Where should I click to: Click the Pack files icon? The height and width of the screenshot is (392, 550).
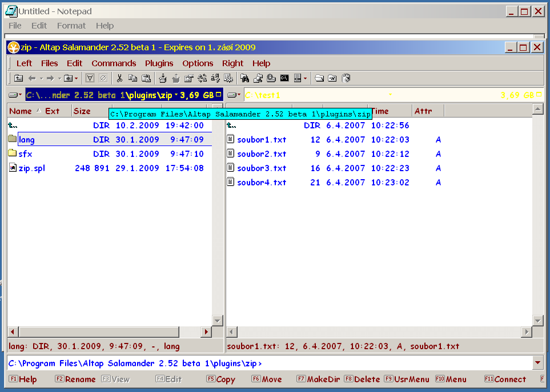(x=162, y=78)
